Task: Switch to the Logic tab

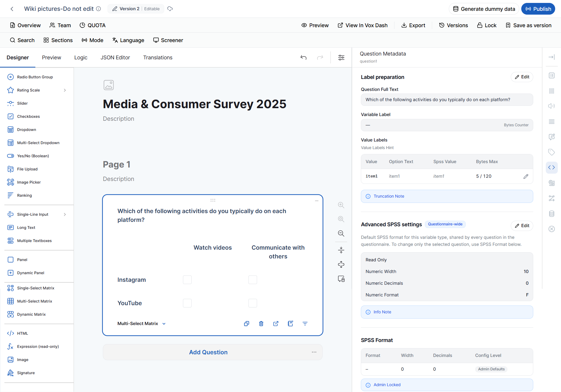Action: pos(81,58)
